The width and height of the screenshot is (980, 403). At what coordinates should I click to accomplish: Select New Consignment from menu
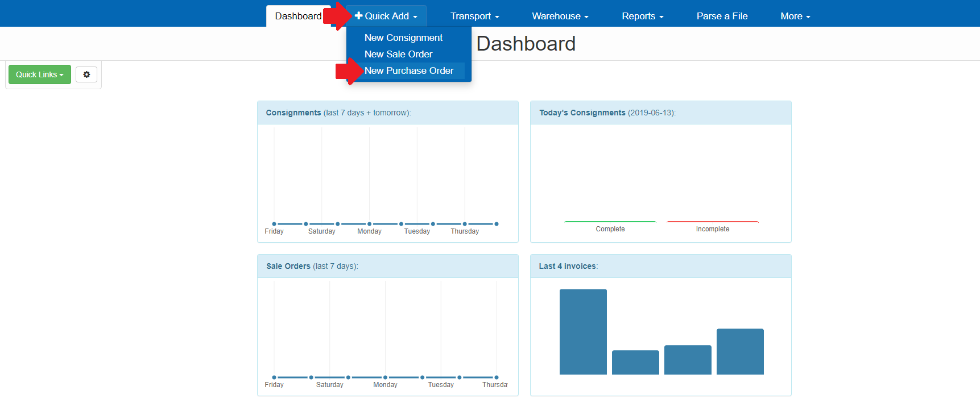click(403, 38)
